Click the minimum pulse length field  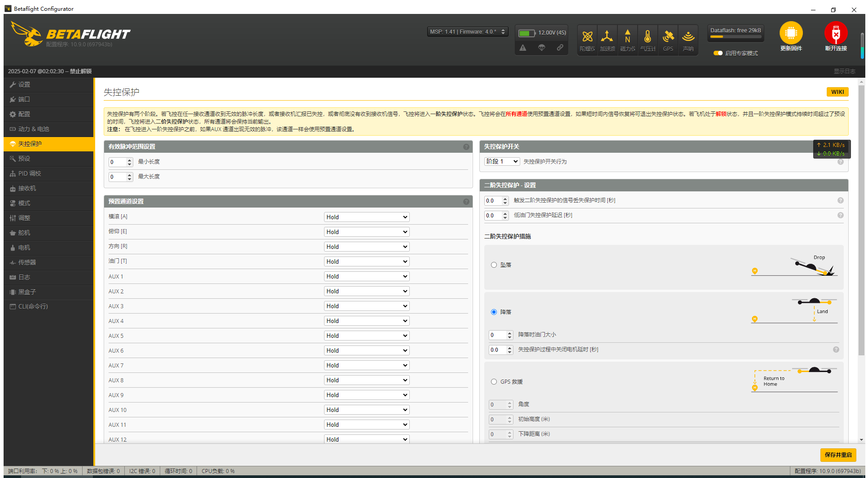point(121,162)
